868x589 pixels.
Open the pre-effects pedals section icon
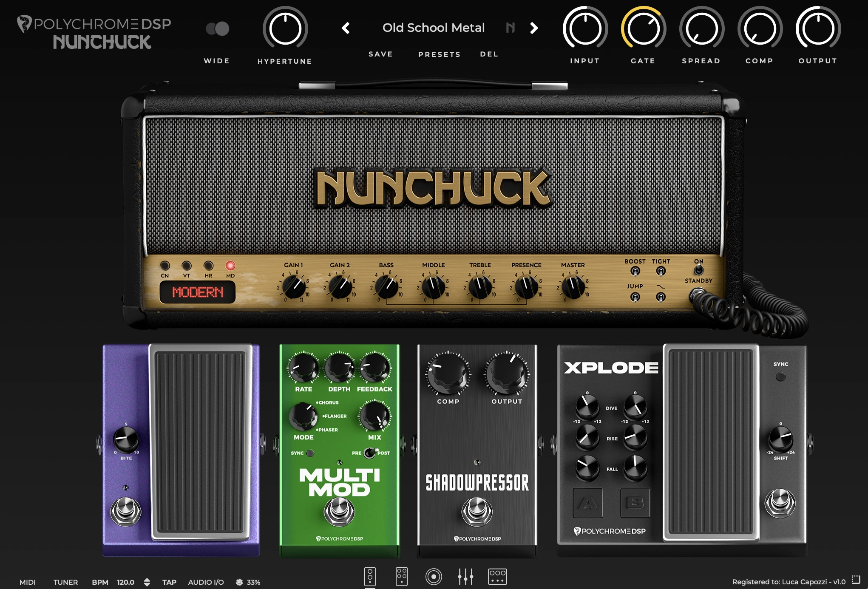370,577
